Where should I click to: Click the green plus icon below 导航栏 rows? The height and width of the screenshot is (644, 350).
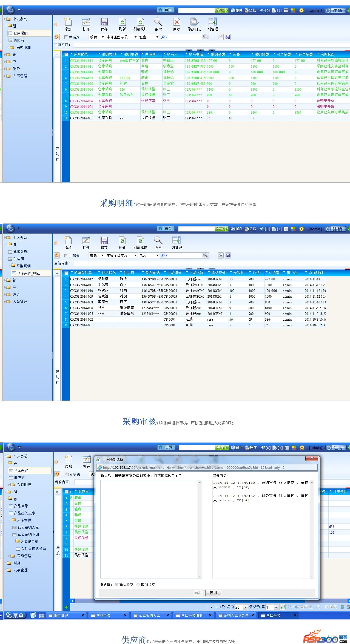[66, 607]
